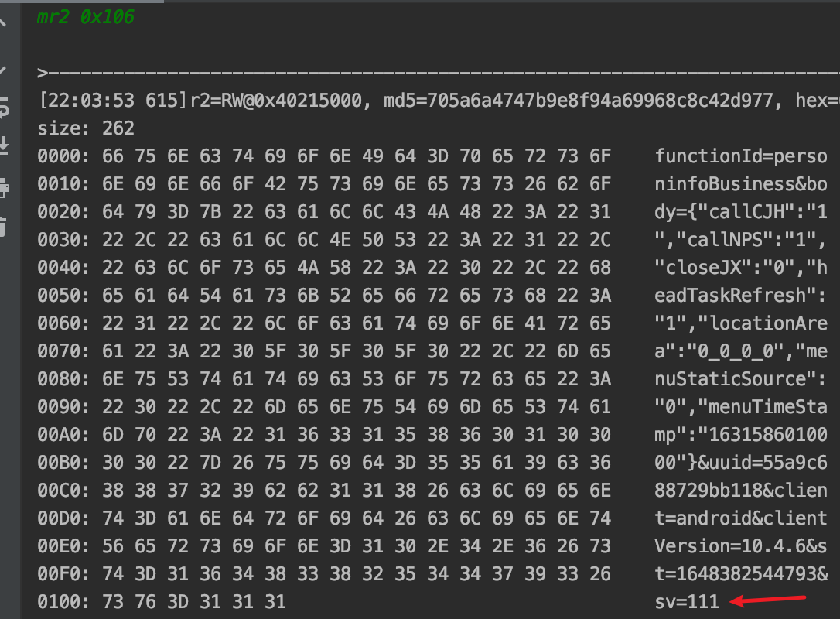Click the down arrow console icon
Screen dimensions: 840x619
[x=2, y=70]
